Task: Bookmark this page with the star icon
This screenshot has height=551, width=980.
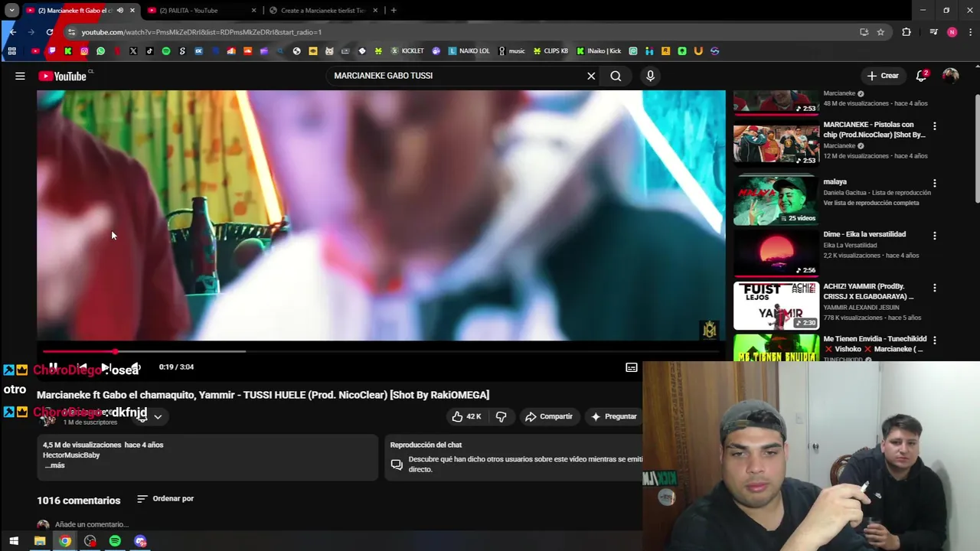Action: point(880,32)
